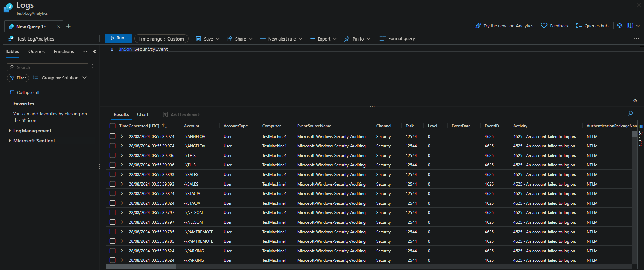Click Format query
This screenshot has height=270, width=644.
[397, 39]
